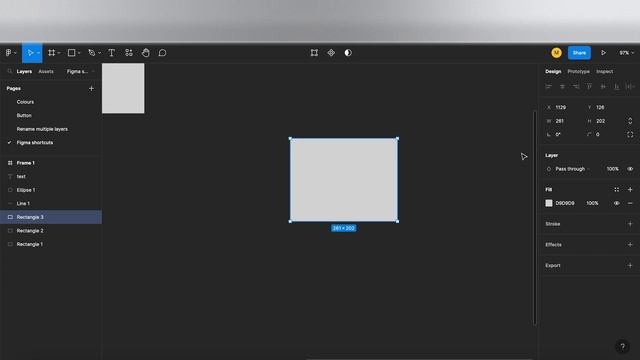640x360 pixels.
Task: Open the Pass through blend mode dropdown
Action: point(572,169)
